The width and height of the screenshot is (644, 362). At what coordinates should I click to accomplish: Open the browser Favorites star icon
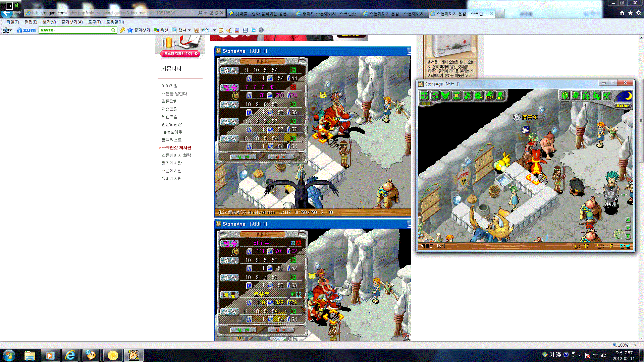(x=631, y=13)
